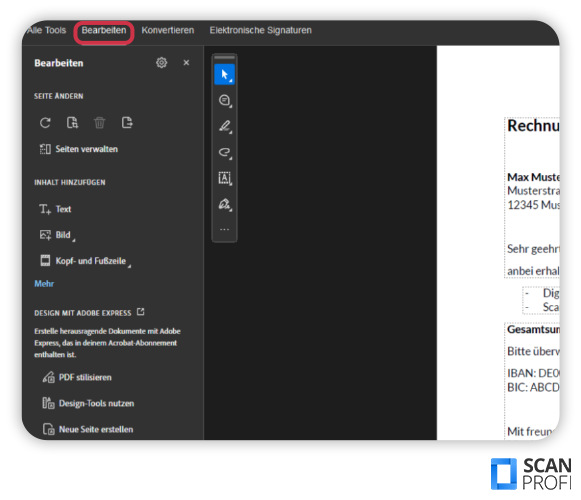Open Design mit Adobe Express external link icon
This screenshot has height=500, width=581.
tap(140, 312)
